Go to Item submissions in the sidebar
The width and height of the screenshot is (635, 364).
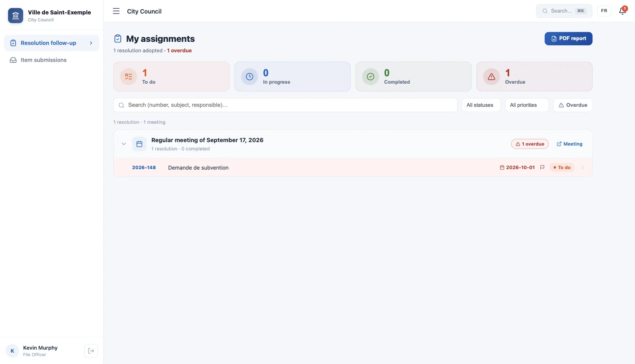click(x=51, y=60)
